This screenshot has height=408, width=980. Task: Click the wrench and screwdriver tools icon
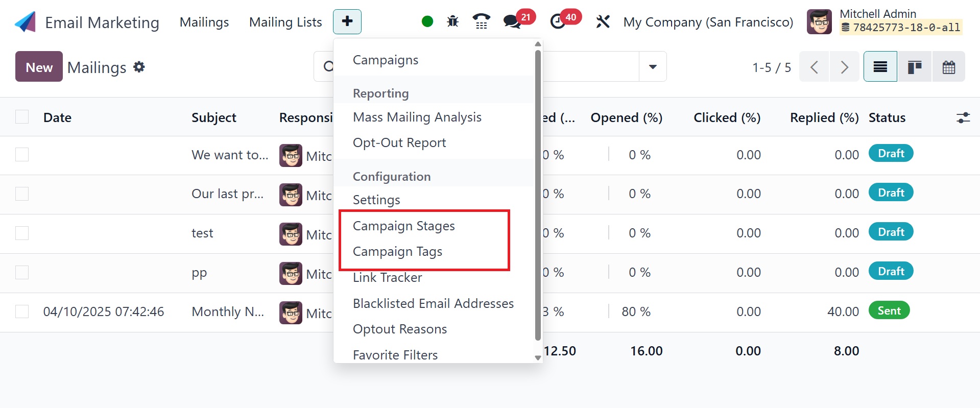[603, 21]
